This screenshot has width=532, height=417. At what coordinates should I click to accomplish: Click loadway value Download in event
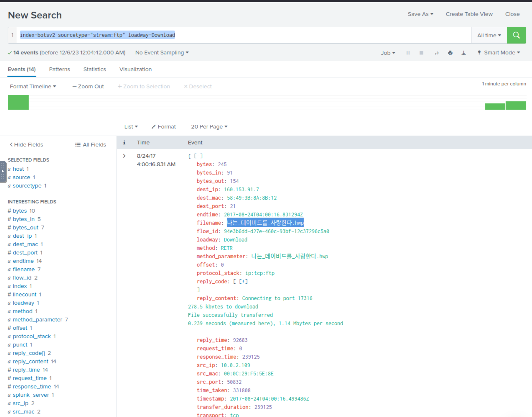coord(235,240)
